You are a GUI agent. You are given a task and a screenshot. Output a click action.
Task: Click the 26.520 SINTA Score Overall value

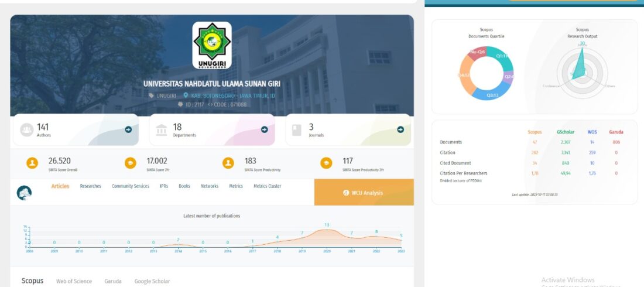tap(60, 160)
